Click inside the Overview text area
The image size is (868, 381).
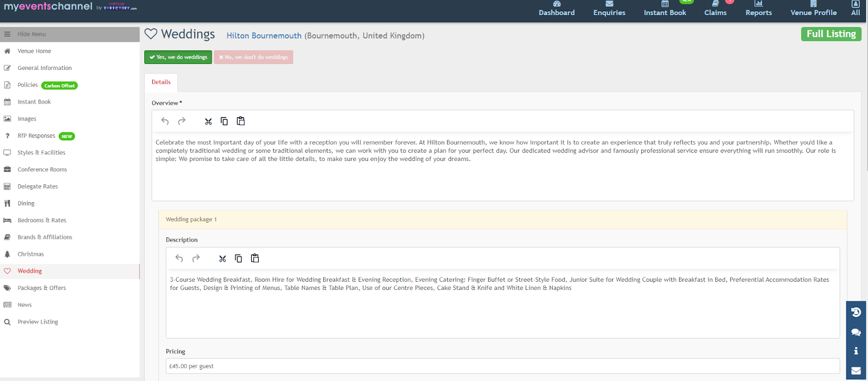pyautogui.click(x=503, y=166)
